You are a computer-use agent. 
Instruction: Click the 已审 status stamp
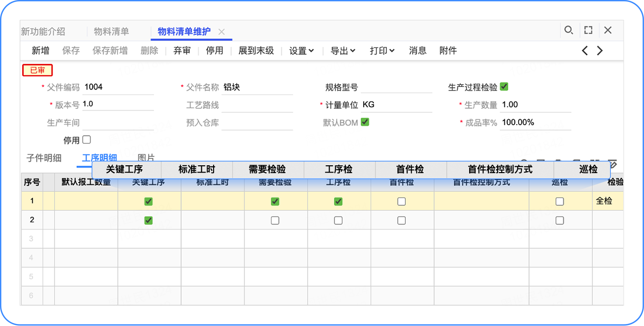(37, 70)
